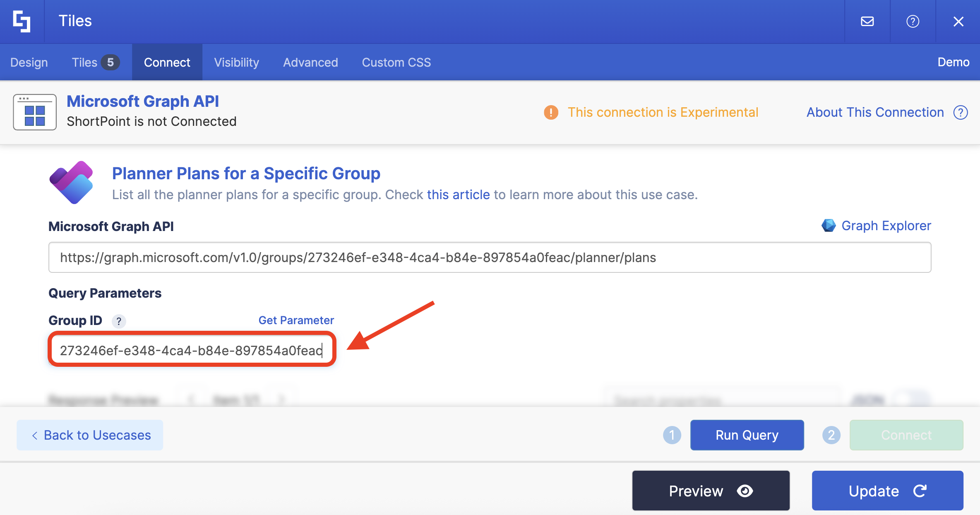Click the envelope contact icon in the header
980x515 pixels.
(867, 21)
